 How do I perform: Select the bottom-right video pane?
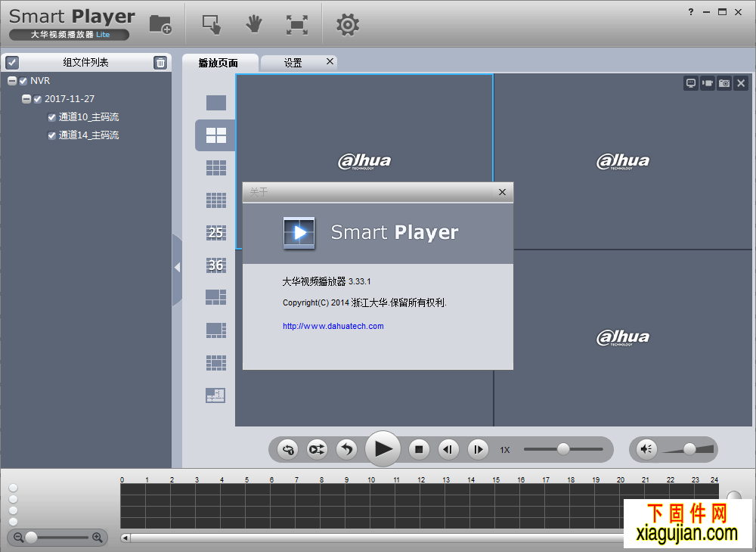(x=623, y=338)
